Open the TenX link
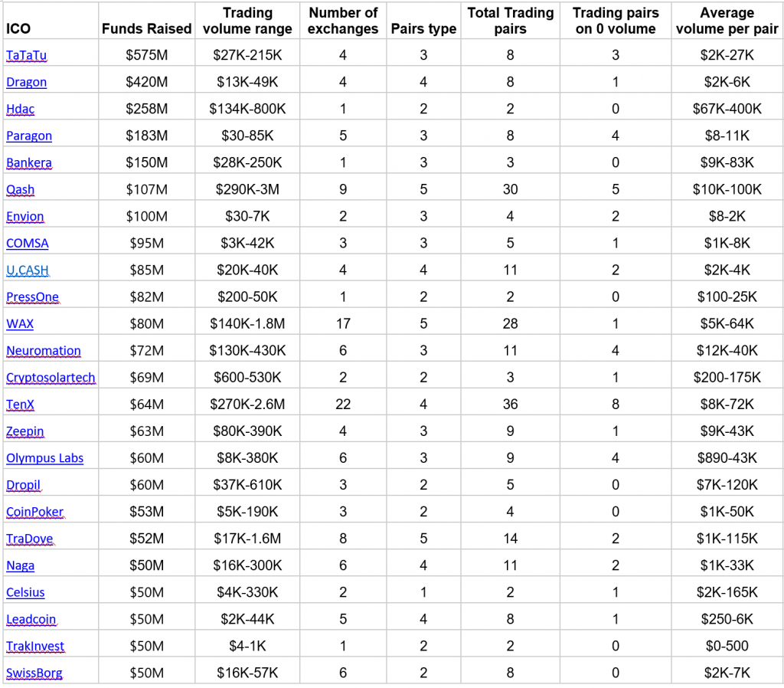 click(x=21, y=405)
